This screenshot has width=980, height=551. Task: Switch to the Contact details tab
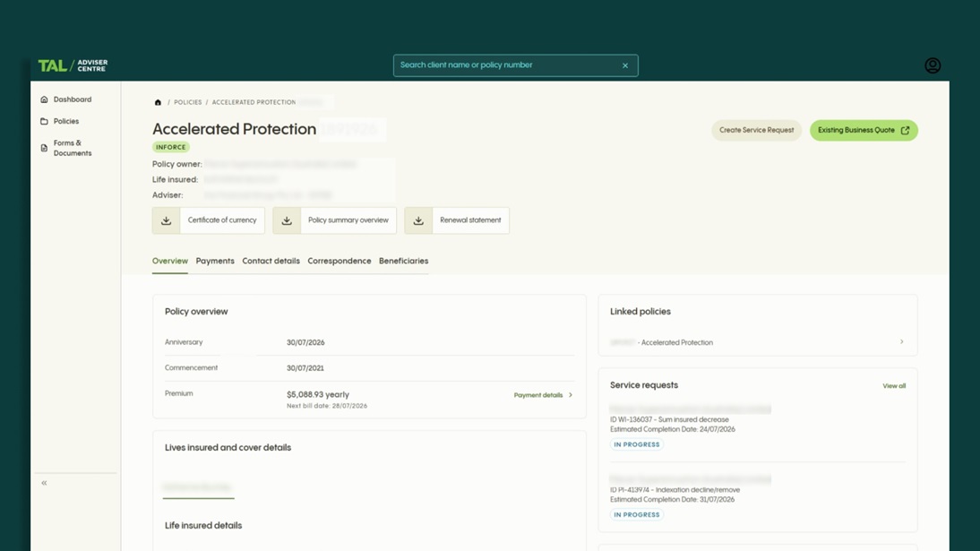(x=271, y=261)
